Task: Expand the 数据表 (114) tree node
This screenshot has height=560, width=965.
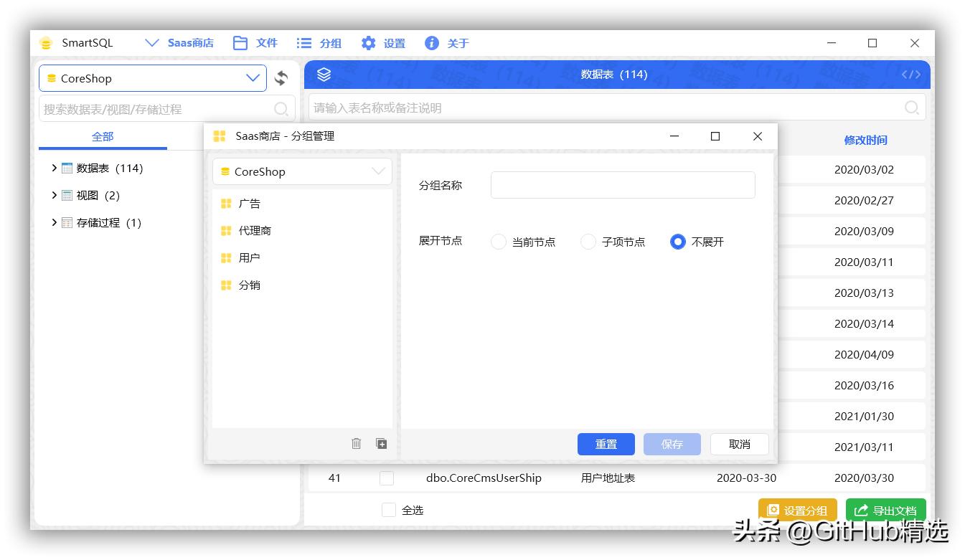Action: (x=55, y=168)
